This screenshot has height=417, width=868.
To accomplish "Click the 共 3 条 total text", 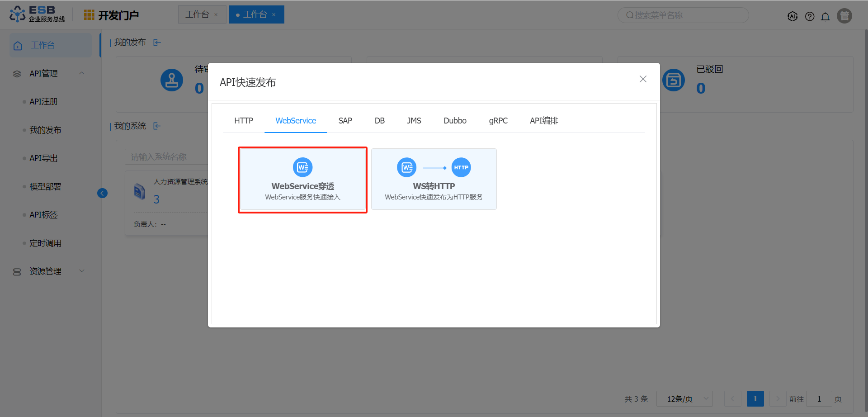I will (x=636, y=399).
